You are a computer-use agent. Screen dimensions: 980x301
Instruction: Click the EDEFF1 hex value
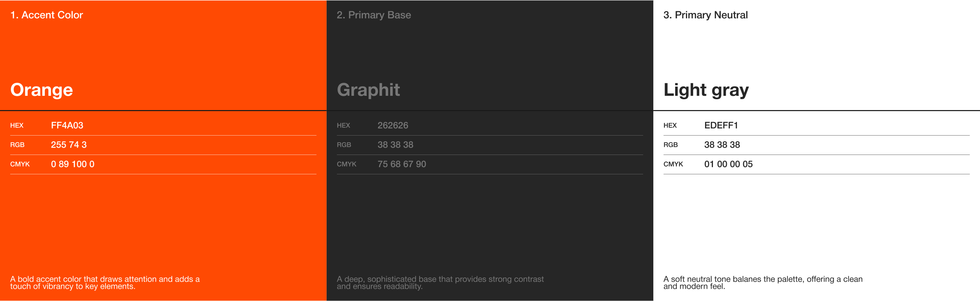tap(721, 125)
